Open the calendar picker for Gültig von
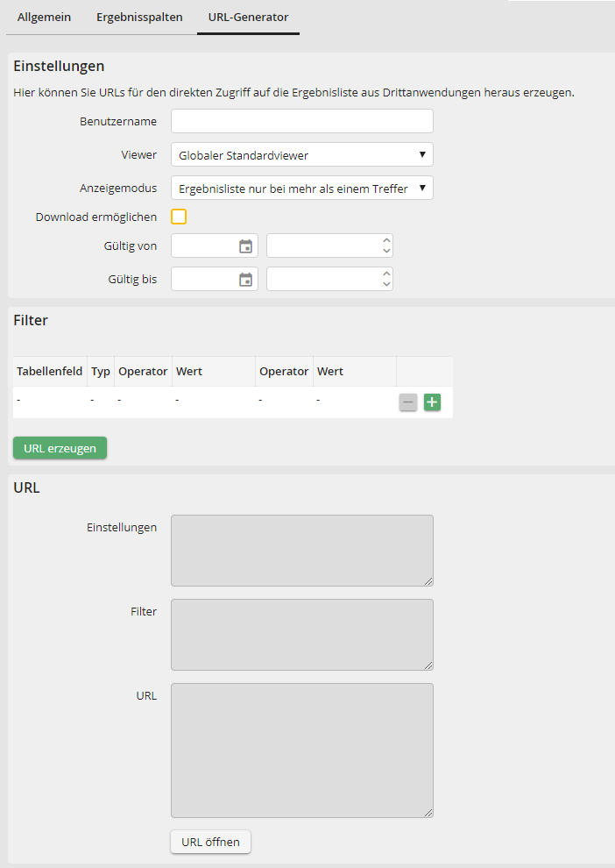The width and height of the screenshot is (615, 868). [x=246, y=245]
